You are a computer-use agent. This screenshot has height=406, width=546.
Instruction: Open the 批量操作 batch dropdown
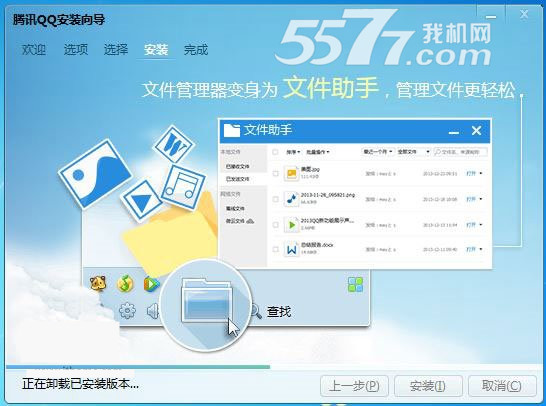pyautogui.click(x=318, y=152)
